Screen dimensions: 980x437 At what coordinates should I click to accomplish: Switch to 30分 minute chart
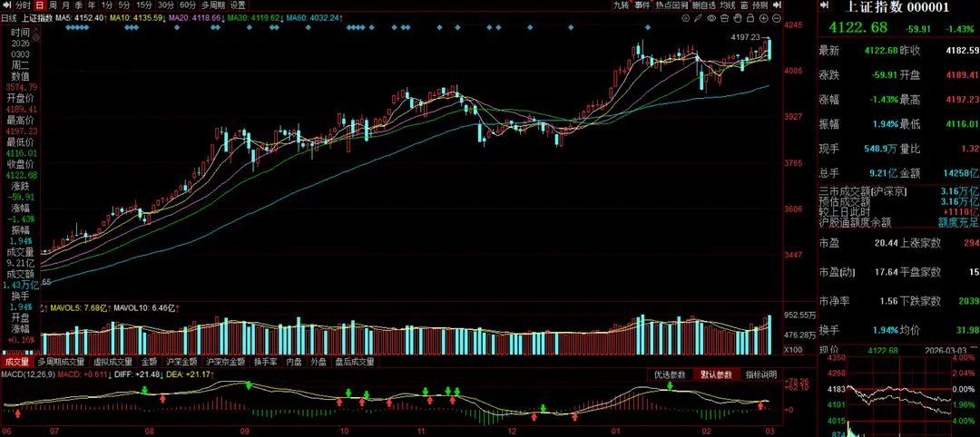166,5
